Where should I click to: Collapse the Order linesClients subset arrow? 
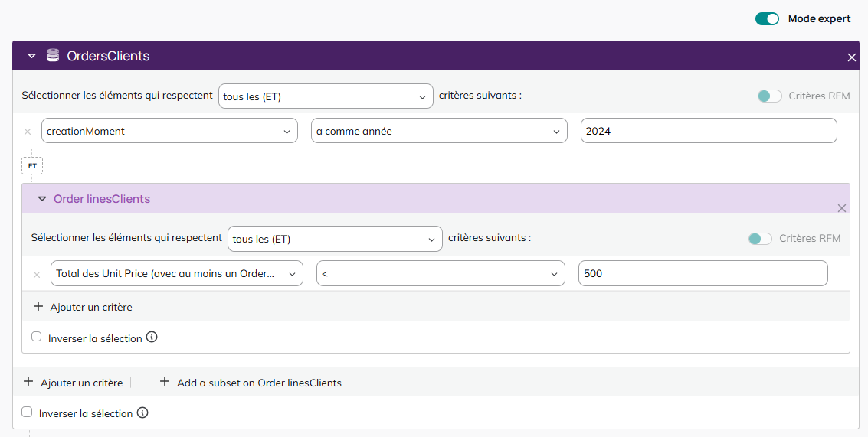(42, 199)
